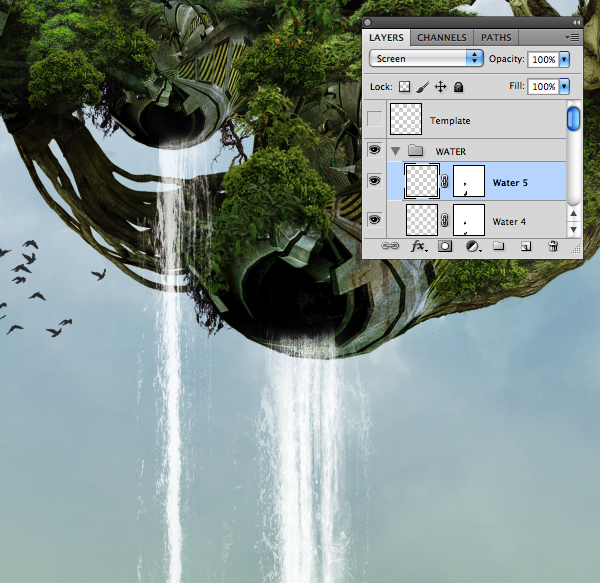Toggle Lock transparent pixels
600x583 pixels.
[404, 87]
